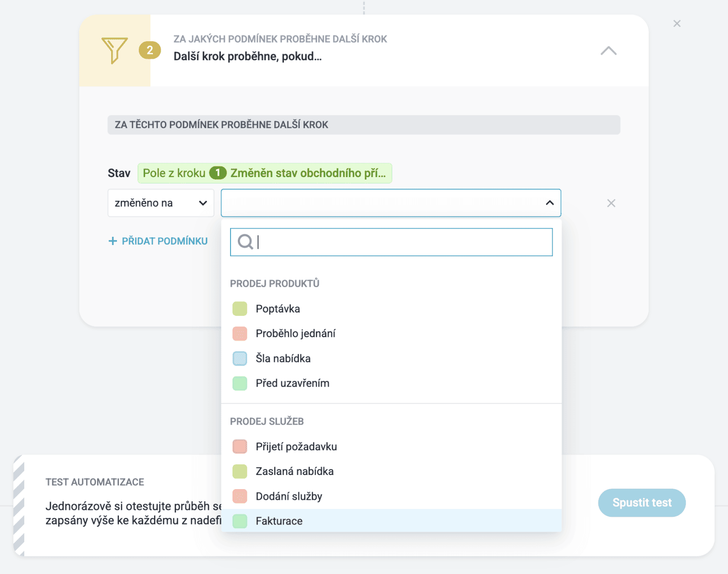Pick "Šla nabídka" state option
The width and height of the screenshot is (728, 574).
click(283, 359)
